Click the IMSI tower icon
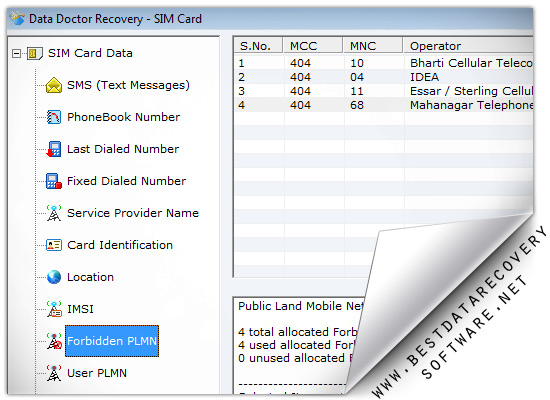Viewport: 550px width, 400px height. pyautogui.click(x=54, y=309)
